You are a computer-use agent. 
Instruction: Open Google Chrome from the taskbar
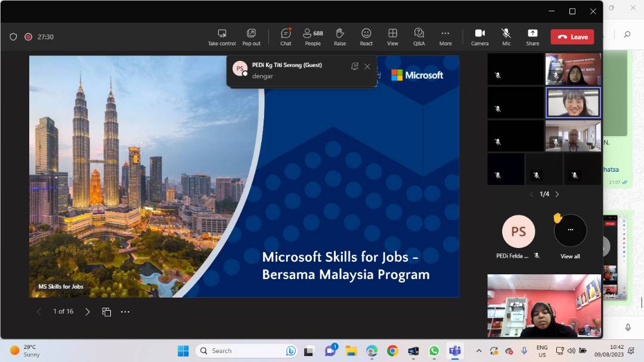coord(392,351)
